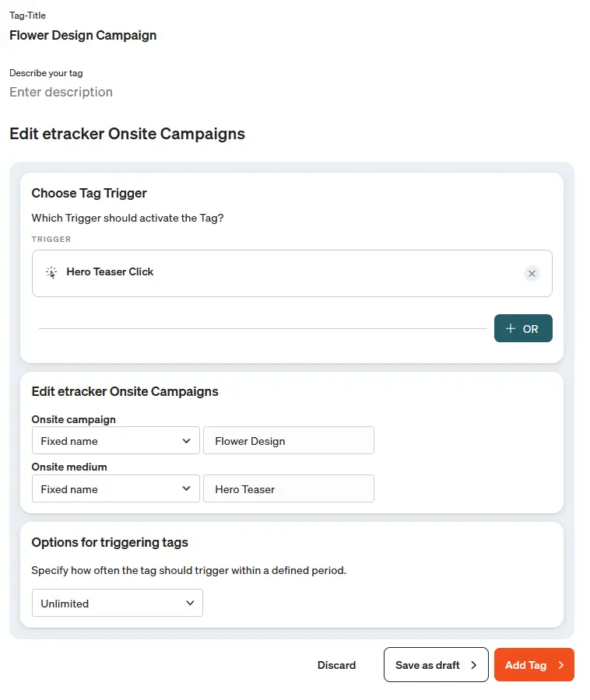Click the X to remove Hero Teaser Click trigger
Viewport: 590px width, 700px height.
click(x=532, y=273)
